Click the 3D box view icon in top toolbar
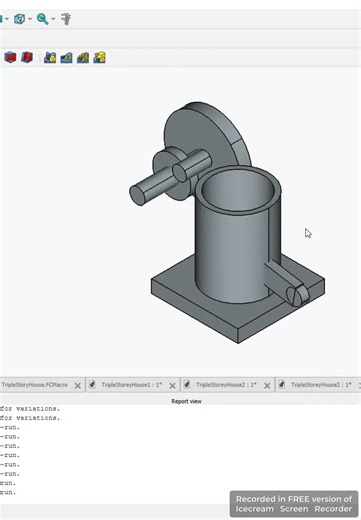 [x=19, y=19]
